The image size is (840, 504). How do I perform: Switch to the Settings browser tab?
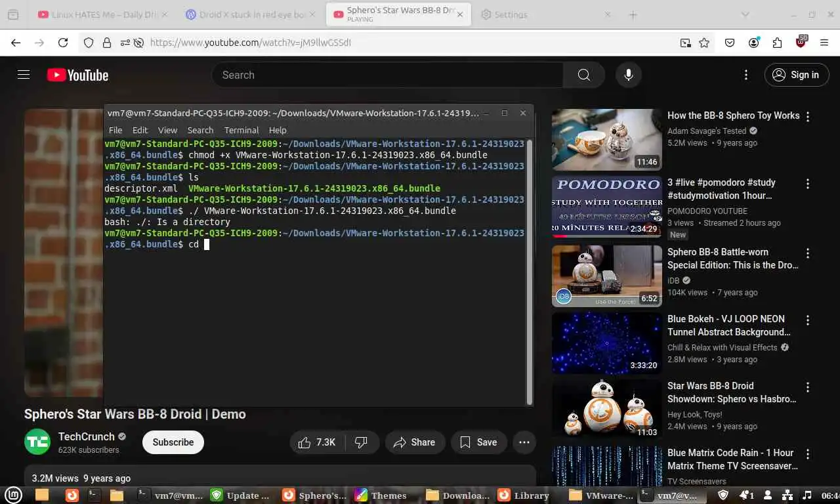(x=546, y=14)
